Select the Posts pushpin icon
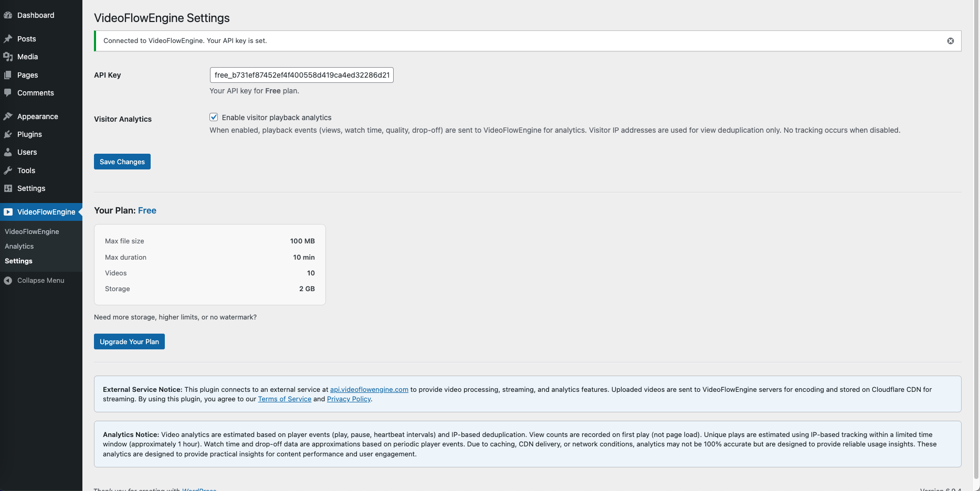 click(x=8, y=38)
